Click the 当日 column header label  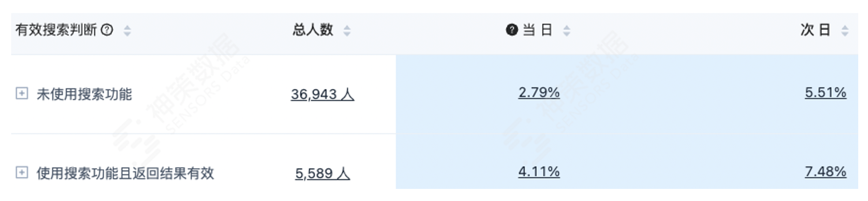point(538,30)
